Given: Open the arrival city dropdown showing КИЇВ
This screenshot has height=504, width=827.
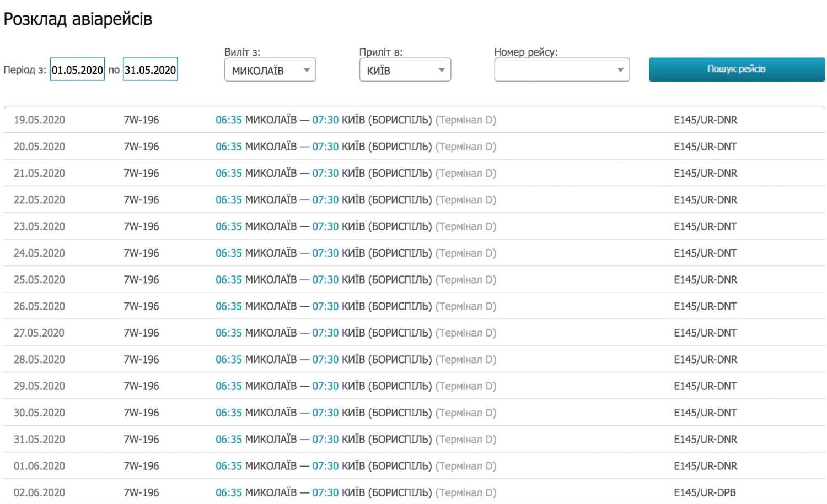Looking at the screenshot, I should (405, 70).
